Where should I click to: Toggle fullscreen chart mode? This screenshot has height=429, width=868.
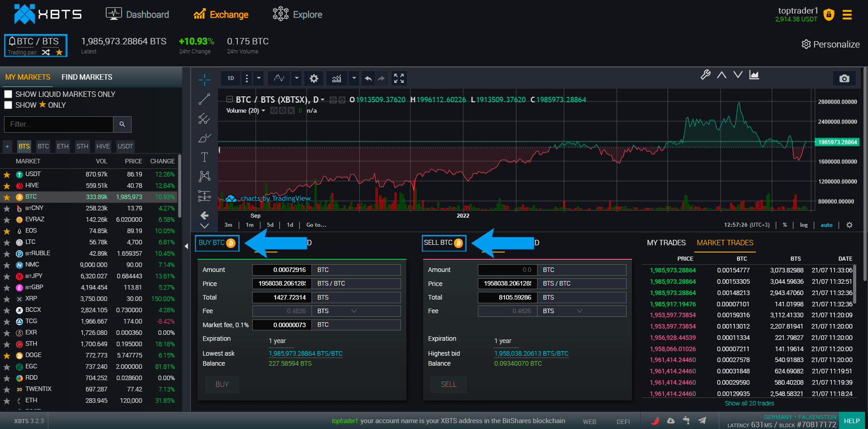399,78
